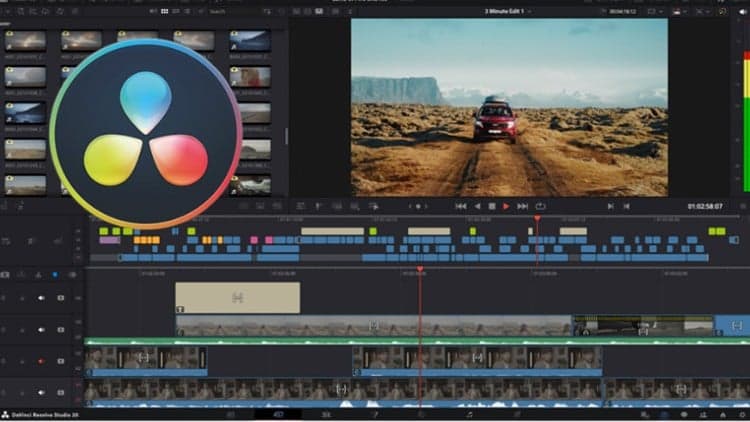750x422 pixels.
Task: Open Project Manager via the home icon
Action: pos(723,415)
